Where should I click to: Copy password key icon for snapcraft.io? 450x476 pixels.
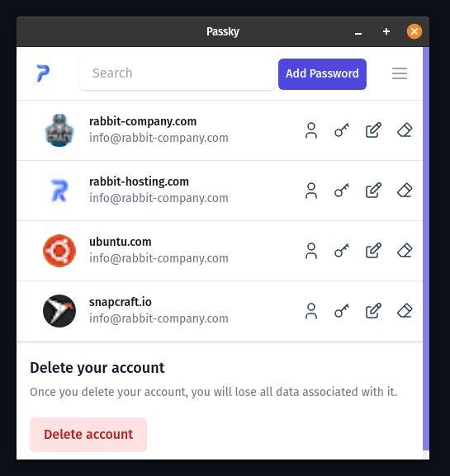coord(342,311)
